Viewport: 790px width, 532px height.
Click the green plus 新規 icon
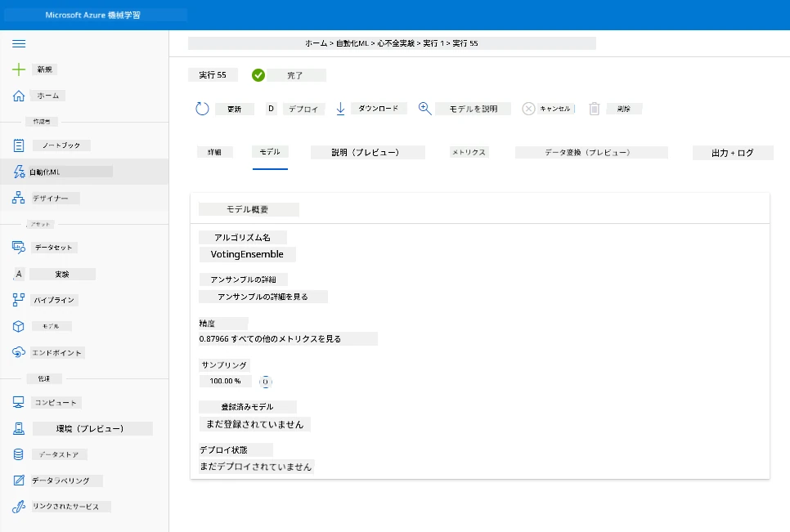pos(19,69)
